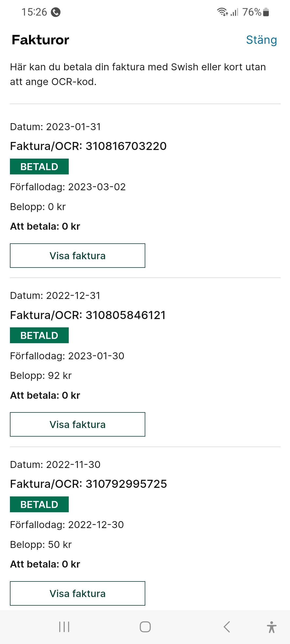The height and width of the screenshot is (644, 290).
Task: Tap BETALD badge on January 2023 invoice
Action: 39,167
